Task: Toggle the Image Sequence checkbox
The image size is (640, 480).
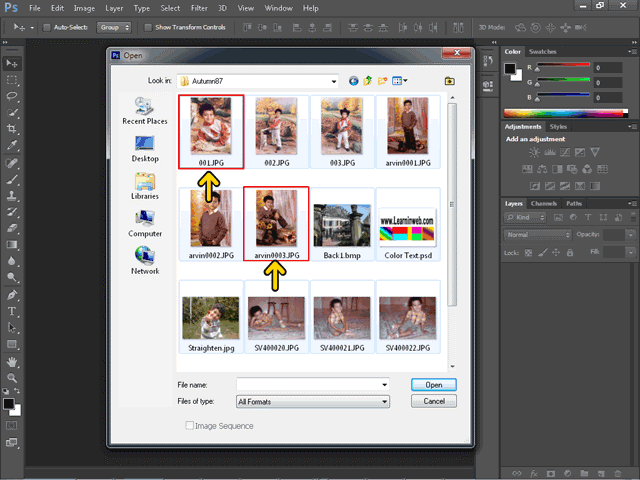Action: 189,425
